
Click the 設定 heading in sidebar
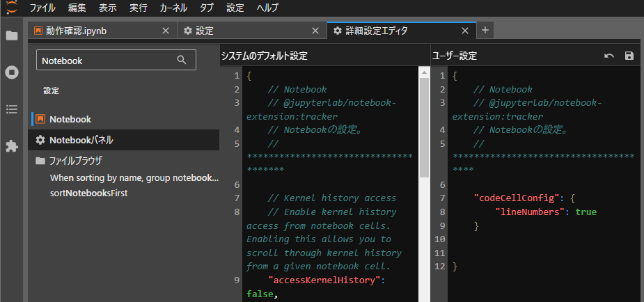[52, 90]
